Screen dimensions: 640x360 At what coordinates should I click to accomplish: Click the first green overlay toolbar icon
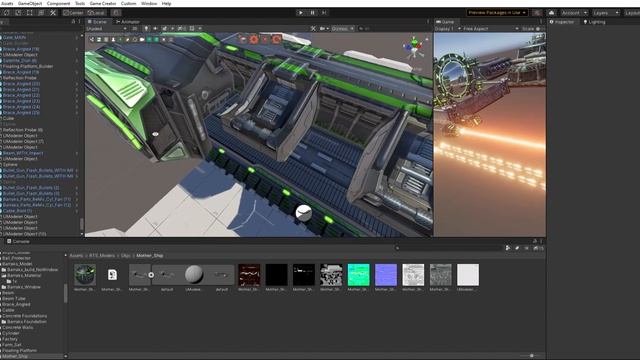[149, 40]
